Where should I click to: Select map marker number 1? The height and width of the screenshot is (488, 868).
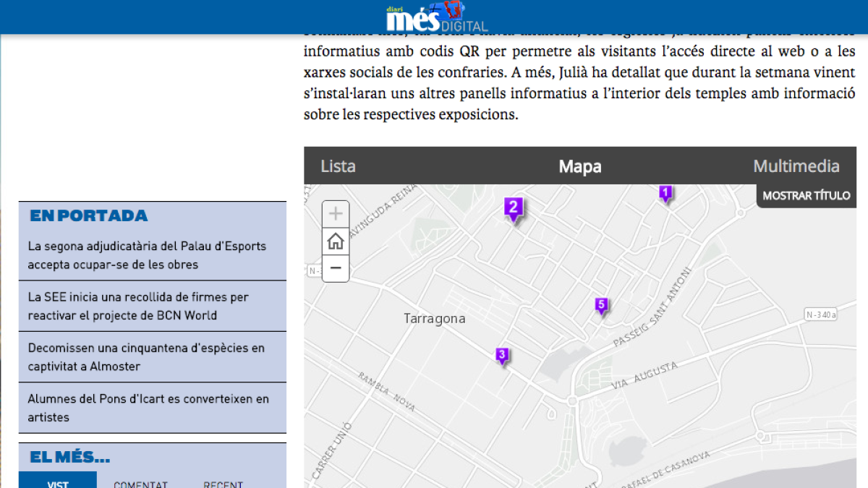click(x=666, y=193)
